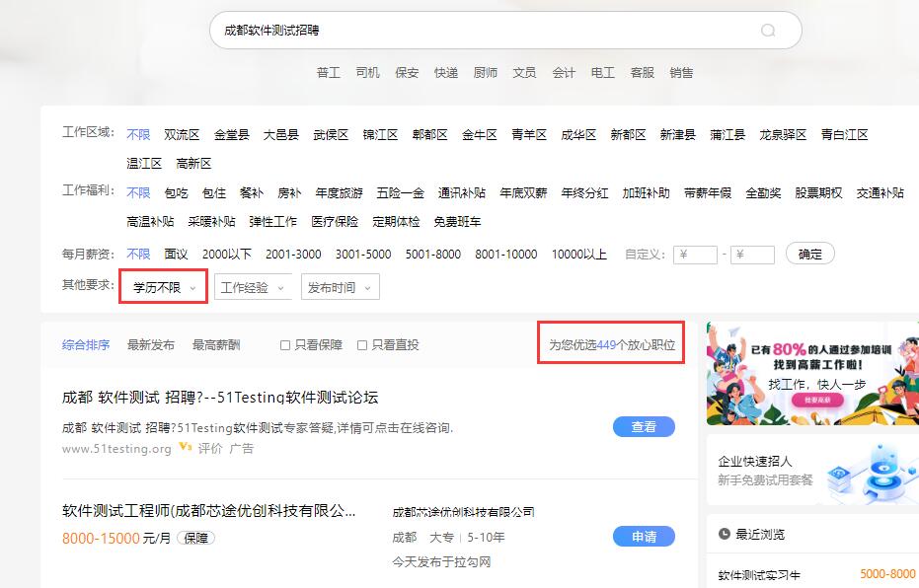Screen dimensions: 919x588
Task: Enable the 只看直投 checkbox
Action: point(362,345)
